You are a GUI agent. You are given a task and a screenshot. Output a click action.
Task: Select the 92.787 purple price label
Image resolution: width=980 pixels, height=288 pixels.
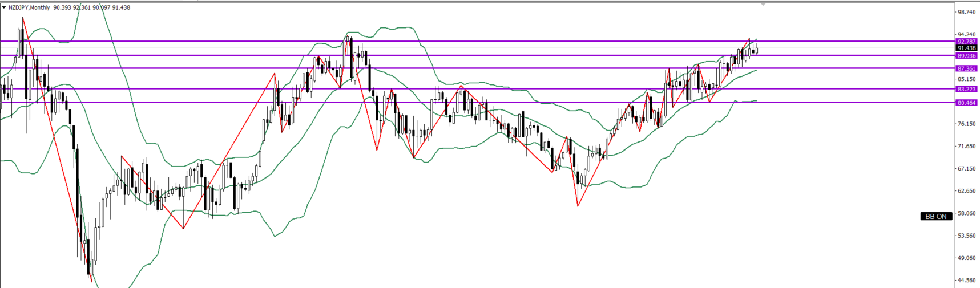pyautogui.click(x=967, y=42)
